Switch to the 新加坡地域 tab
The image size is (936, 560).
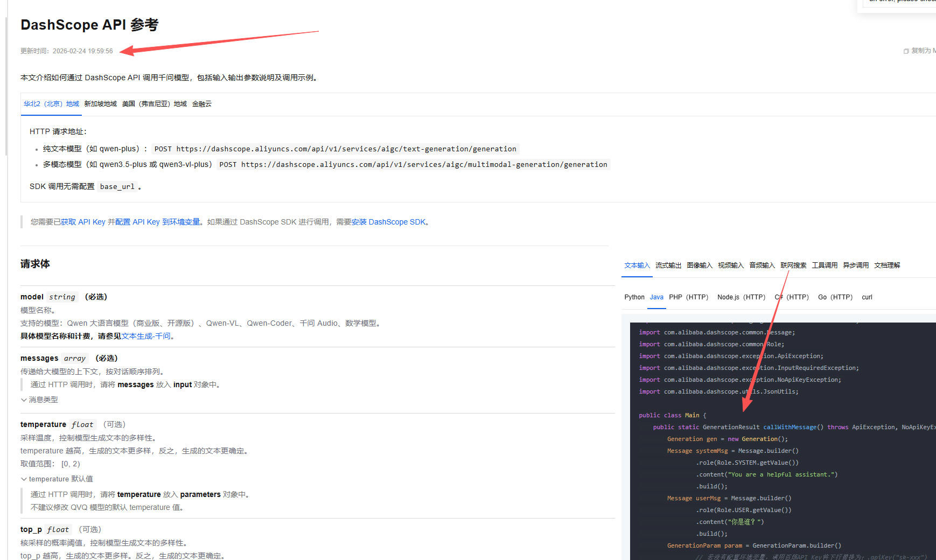100,104
